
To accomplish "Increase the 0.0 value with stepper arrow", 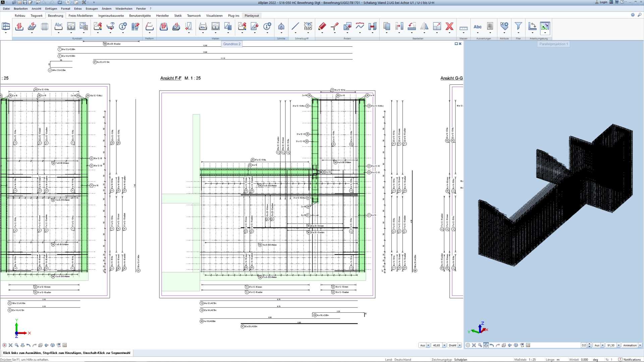I will click(589, 344).
